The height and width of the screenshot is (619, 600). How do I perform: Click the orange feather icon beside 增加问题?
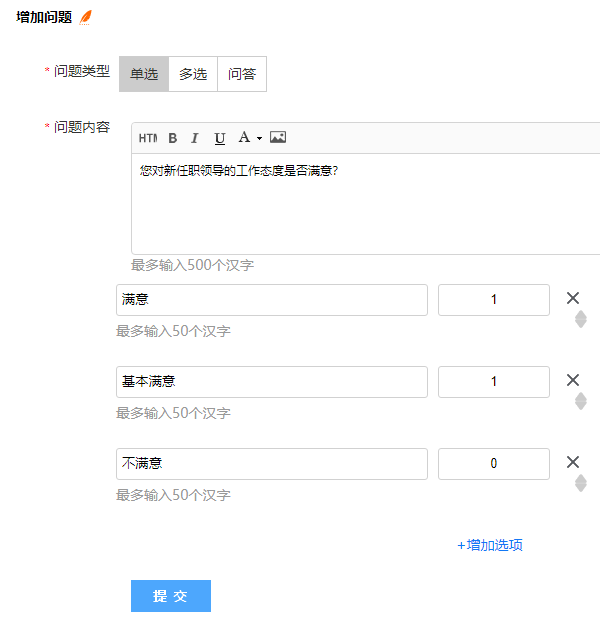(x=86, y=17)
